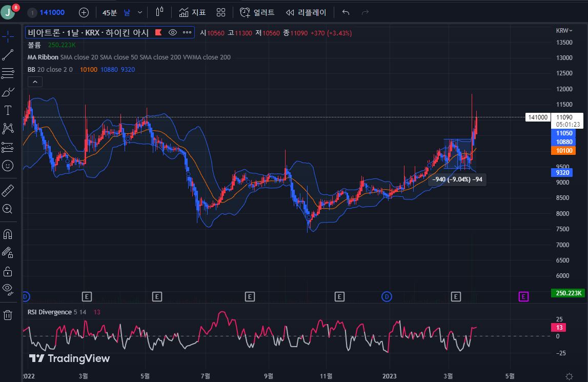Start 리플레이 bar replay
Image resolution: width=588 pixels, height=382 pixels.
click(306, 12)
